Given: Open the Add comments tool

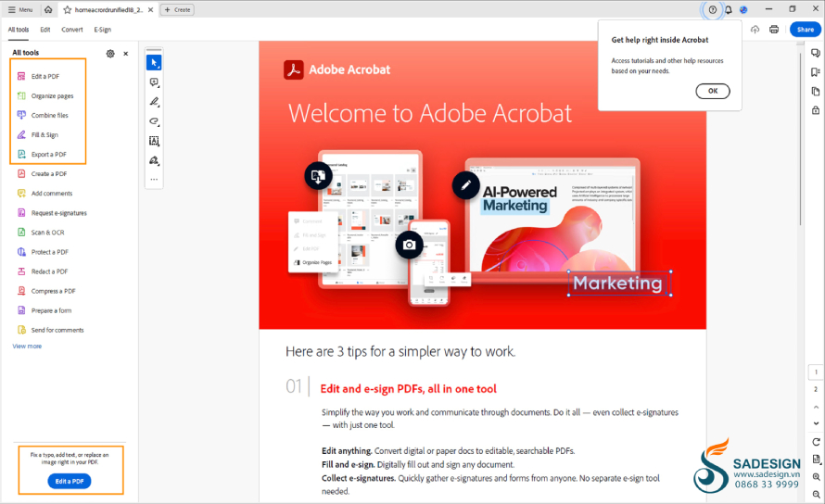Looking at the screenshot, I should (x=45, y=193).
